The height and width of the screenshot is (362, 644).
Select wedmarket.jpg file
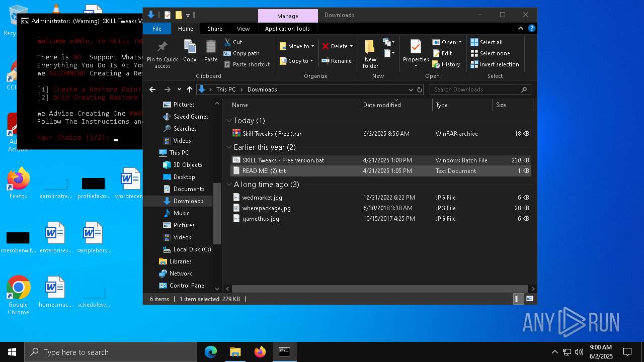(381, 198)
